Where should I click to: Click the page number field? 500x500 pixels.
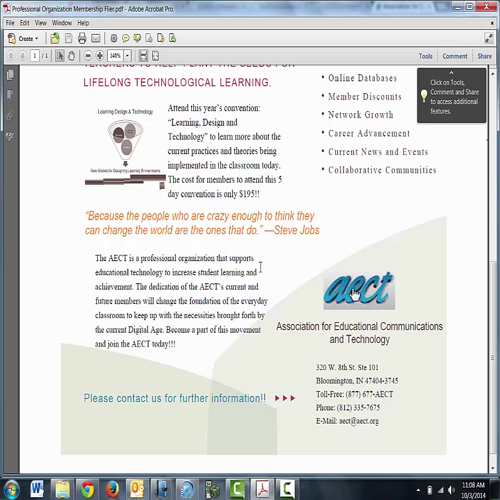tap(34, 56)
